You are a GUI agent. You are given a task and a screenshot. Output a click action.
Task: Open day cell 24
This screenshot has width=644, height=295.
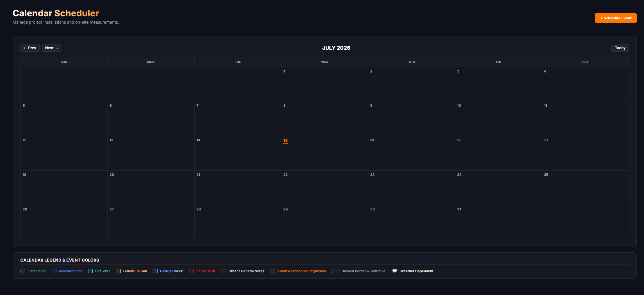(x=498, y=187)
